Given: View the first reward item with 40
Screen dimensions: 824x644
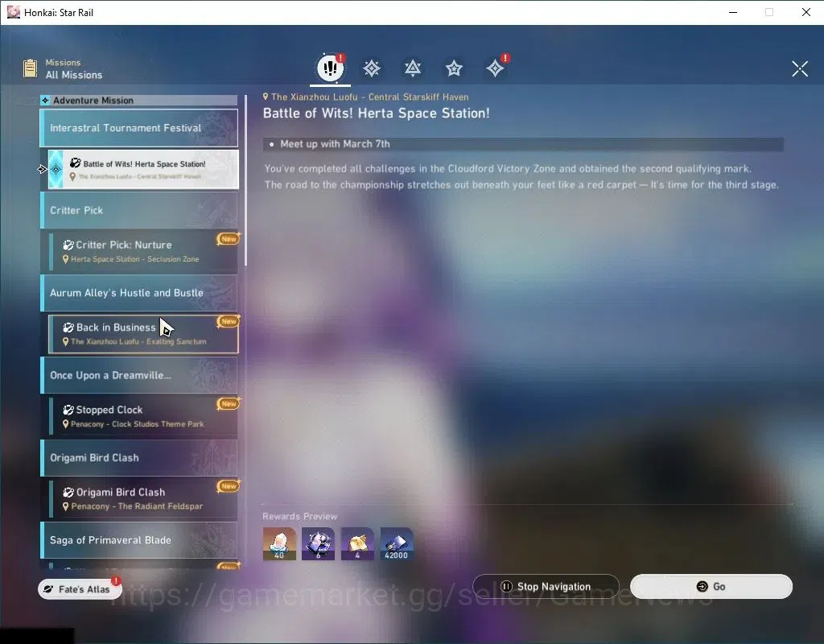Looking at the screenshot, I should pos(279,543).
